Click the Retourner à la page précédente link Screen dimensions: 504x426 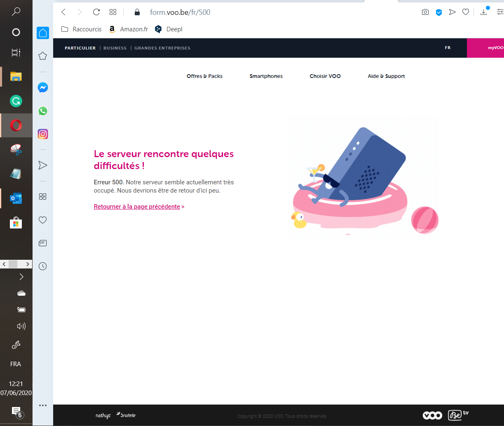[137, 207]
